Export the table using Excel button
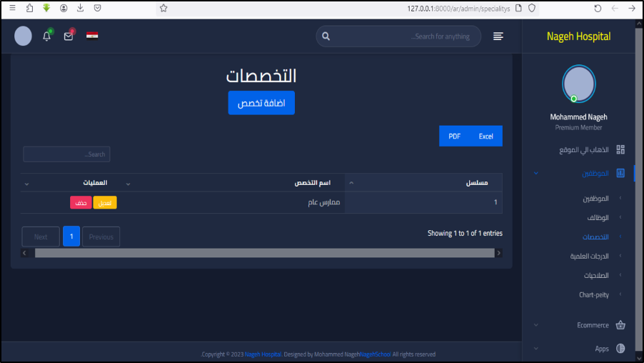The width and height of the screenshot is (644, 363). coord(485,136)
